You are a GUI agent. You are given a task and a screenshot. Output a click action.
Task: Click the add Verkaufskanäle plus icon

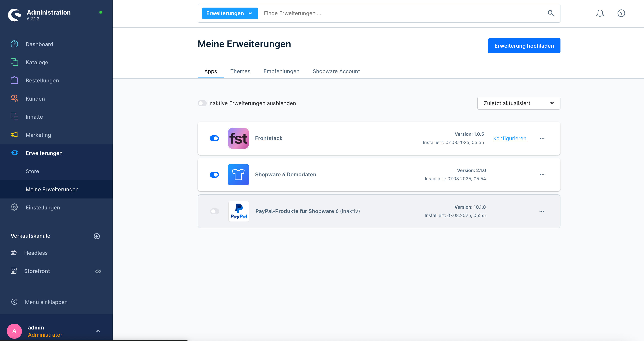97,236
